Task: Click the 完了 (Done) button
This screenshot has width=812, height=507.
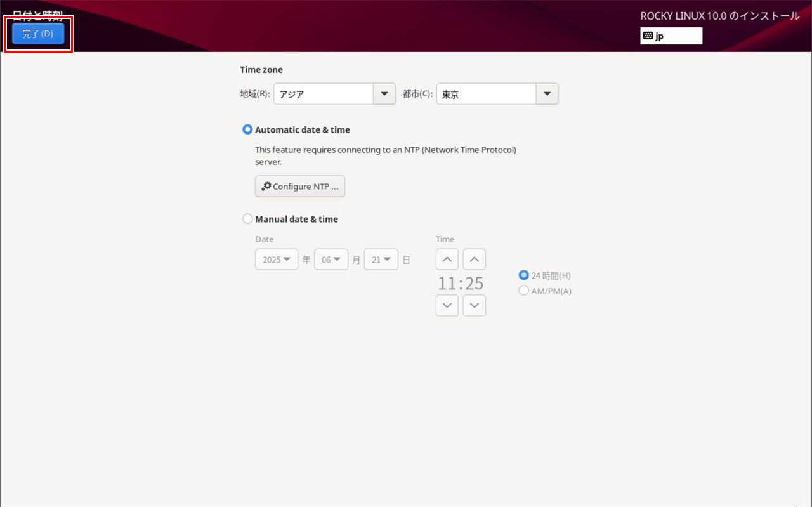Action: pos(38,34)
